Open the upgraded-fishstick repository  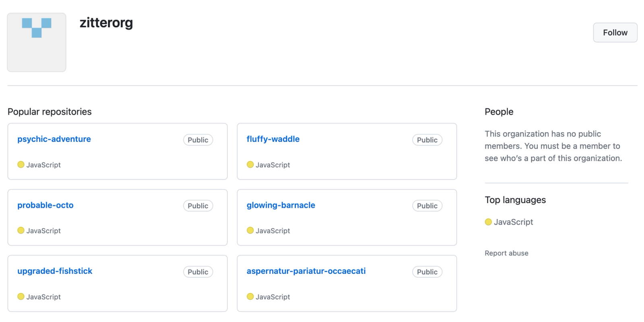(x=55, y=271)
